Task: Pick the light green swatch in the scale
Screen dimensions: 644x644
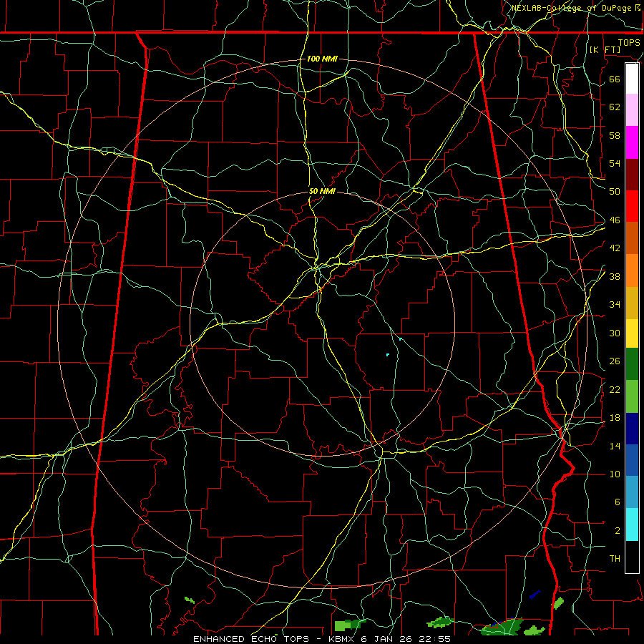Action: (x=632, y=396)
